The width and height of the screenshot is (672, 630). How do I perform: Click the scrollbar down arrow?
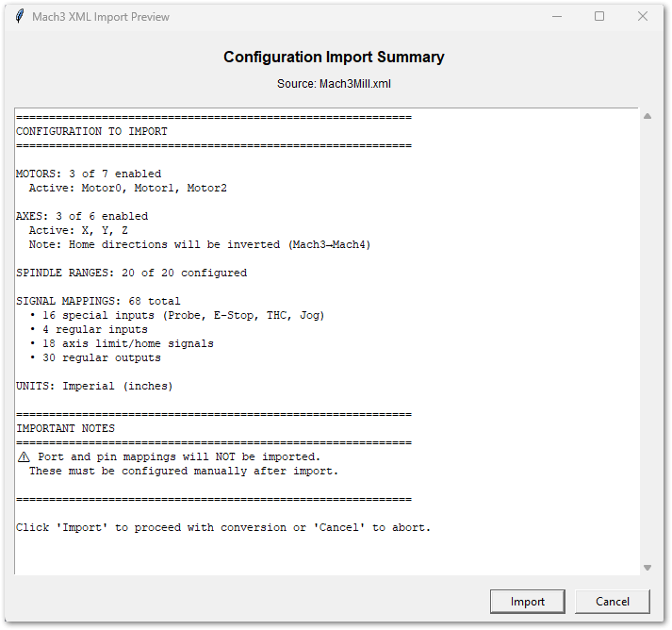tap(647, 568)
